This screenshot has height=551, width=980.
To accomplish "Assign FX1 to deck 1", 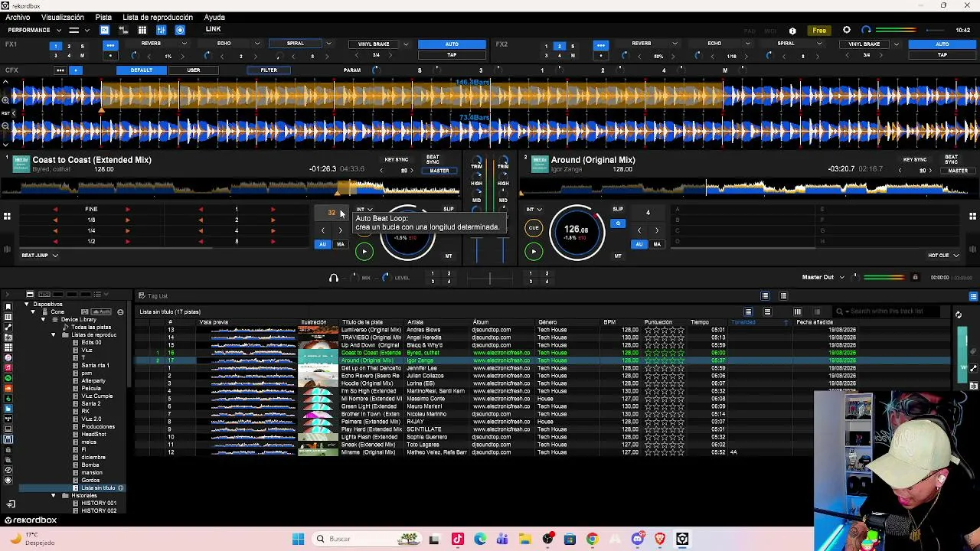I will 55,46.
